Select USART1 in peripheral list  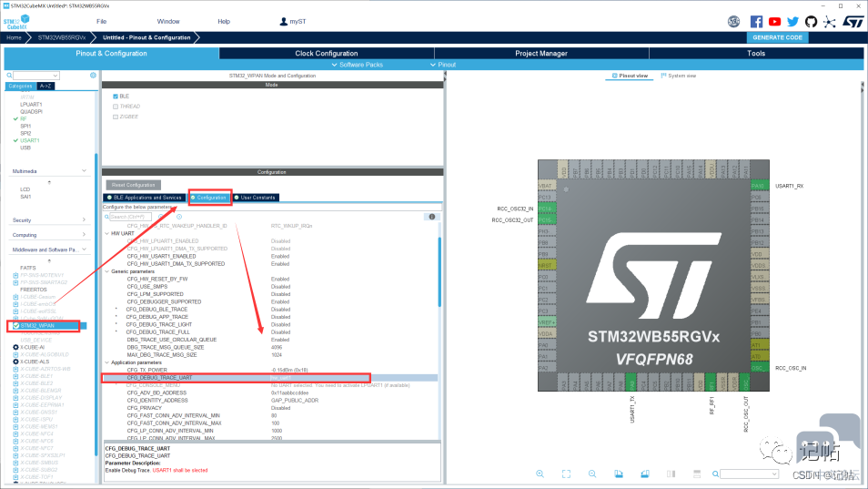point(30,140)
